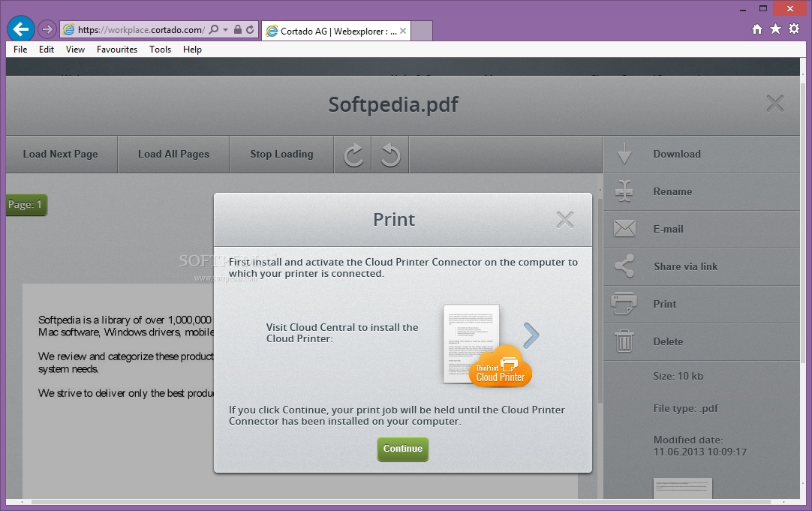Click Load All Pages button
The width and height of the screenshot is (812, 511).
pyautogui.click(x=173, y=155)
